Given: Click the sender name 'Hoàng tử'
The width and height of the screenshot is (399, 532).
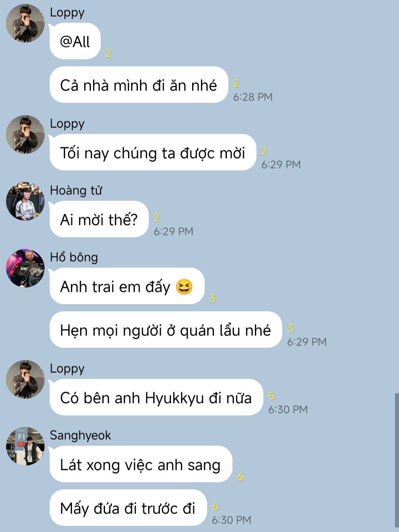Looking at the screenshot, I should 76,190.
